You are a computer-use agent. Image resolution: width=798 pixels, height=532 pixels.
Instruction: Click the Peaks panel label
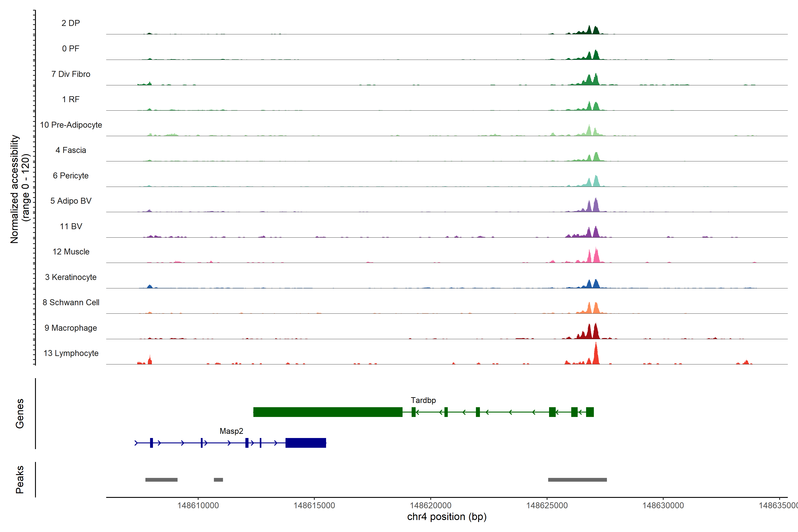(x=20, y=479)
